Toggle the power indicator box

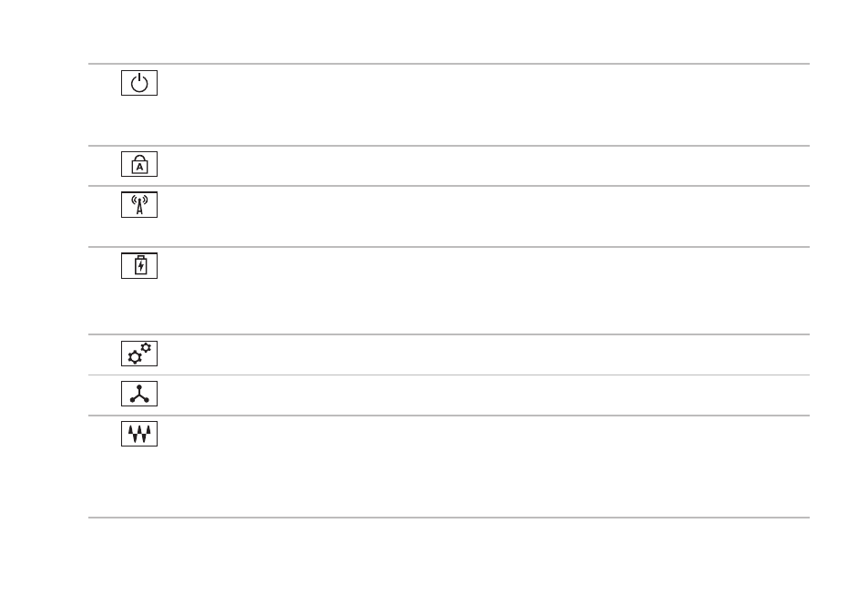[139, 83]
